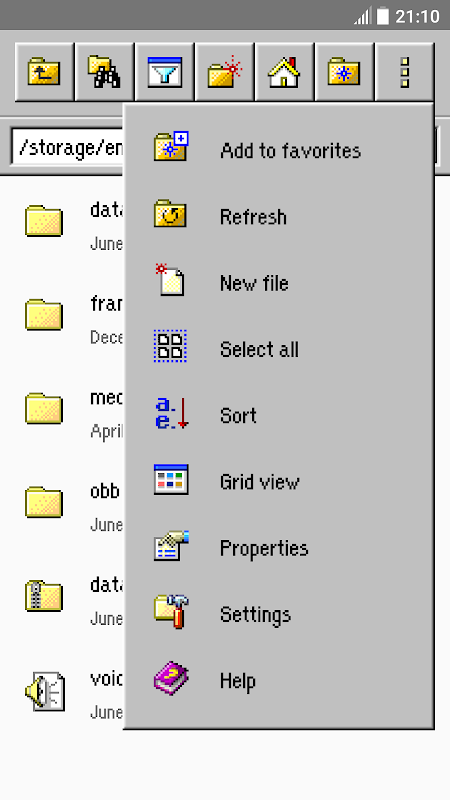Choose Add to favorites menu entry
The image size is (450, 800).
(279, 151)
